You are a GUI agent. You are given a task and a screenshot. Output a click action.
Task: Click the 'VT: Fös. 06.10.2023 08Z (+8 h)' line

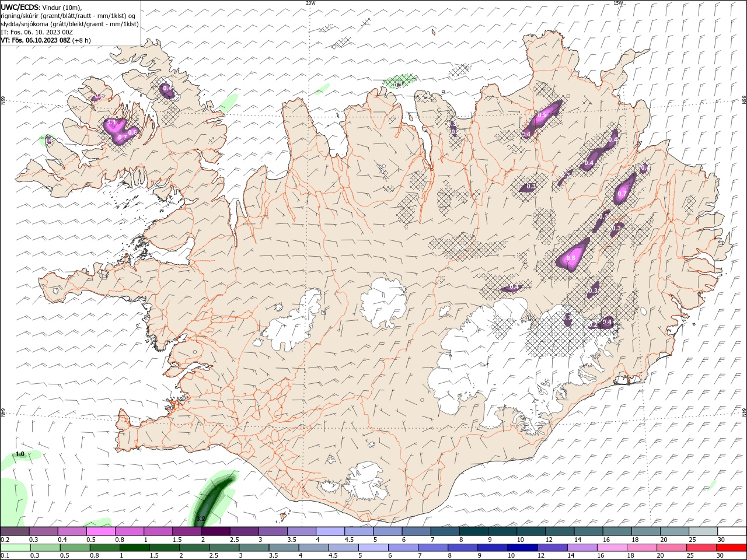[46, 40]
